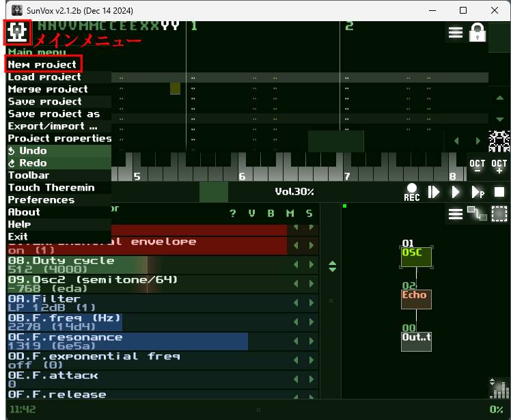Click the 0% CPU indicator
Image resolution: width=511 pixels, height=420 pixels.
point(497,410)
